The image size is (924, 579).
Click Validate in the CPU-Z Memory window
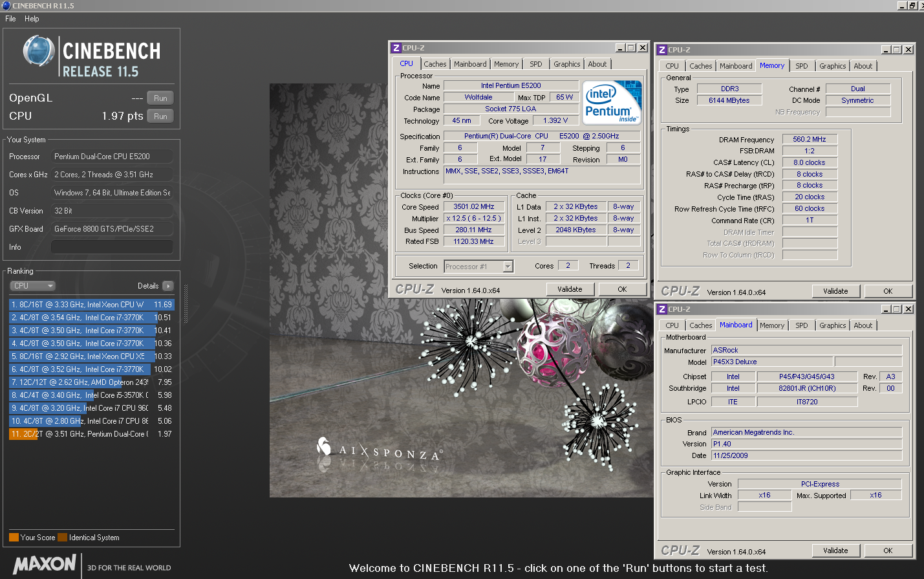(835, 291)
